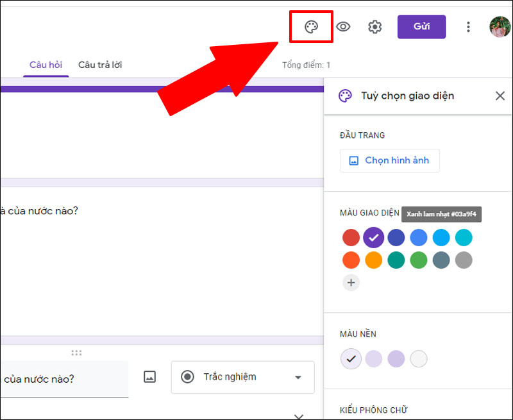The width and height of the screenshot is (513, 420).
Task: Grab the six-dot drag handle on question
Action: point(76,353)
